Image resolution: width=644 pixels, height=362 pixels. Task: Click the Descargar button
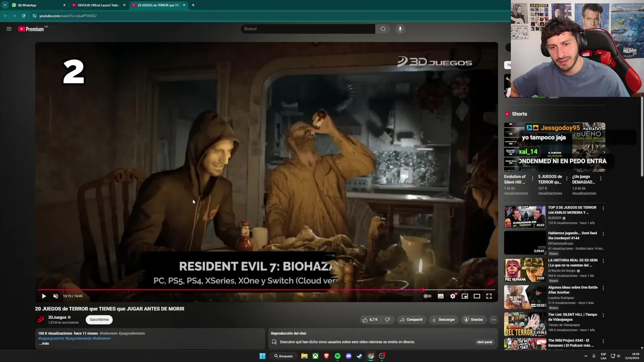(x=444, y=319)
